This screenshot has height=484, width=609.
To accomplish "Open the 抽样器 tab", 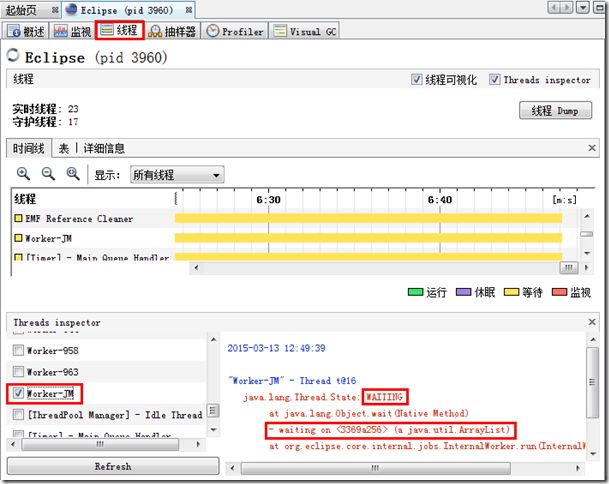I will click(172, 31).
